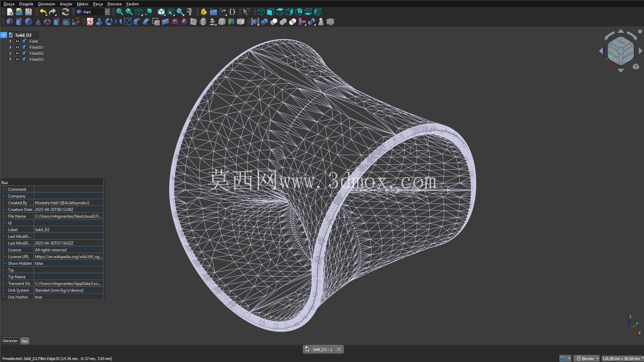Select the Boolean Union tool

click(x=283, y=22)
